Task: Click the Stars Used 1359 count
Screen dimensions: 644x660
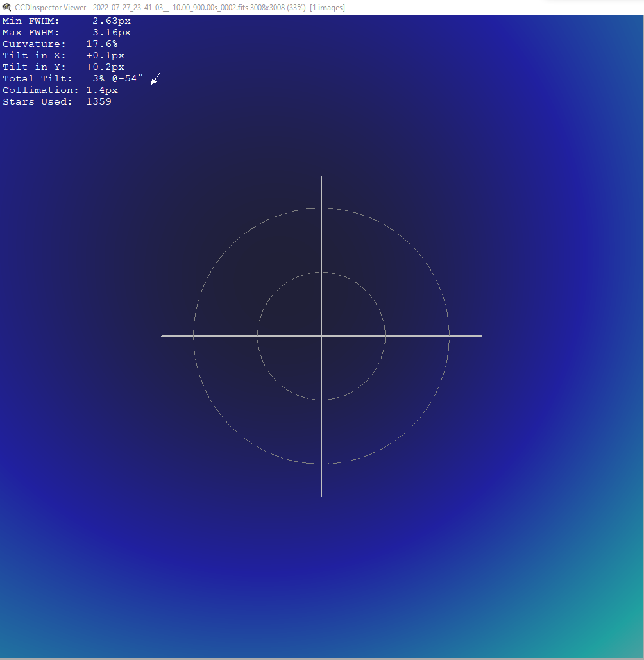Action: coord(99,101)
